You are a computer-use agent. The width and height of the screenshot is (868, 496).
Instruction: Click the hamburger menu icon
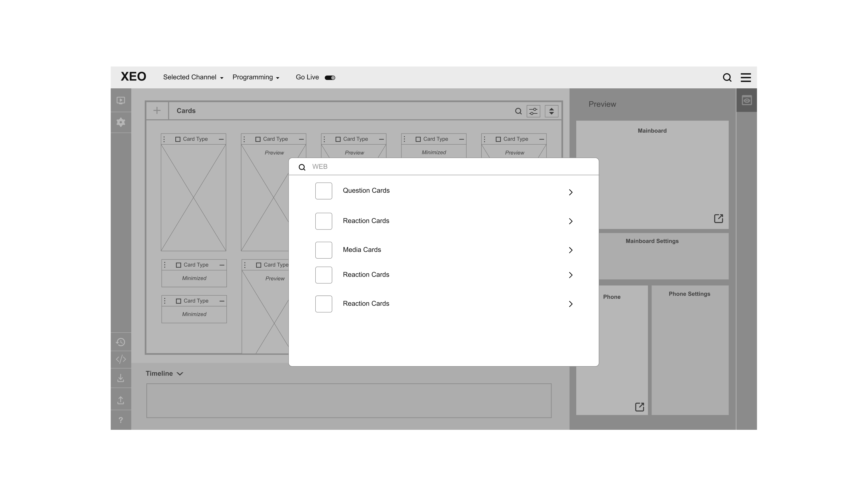coord(746,78)
